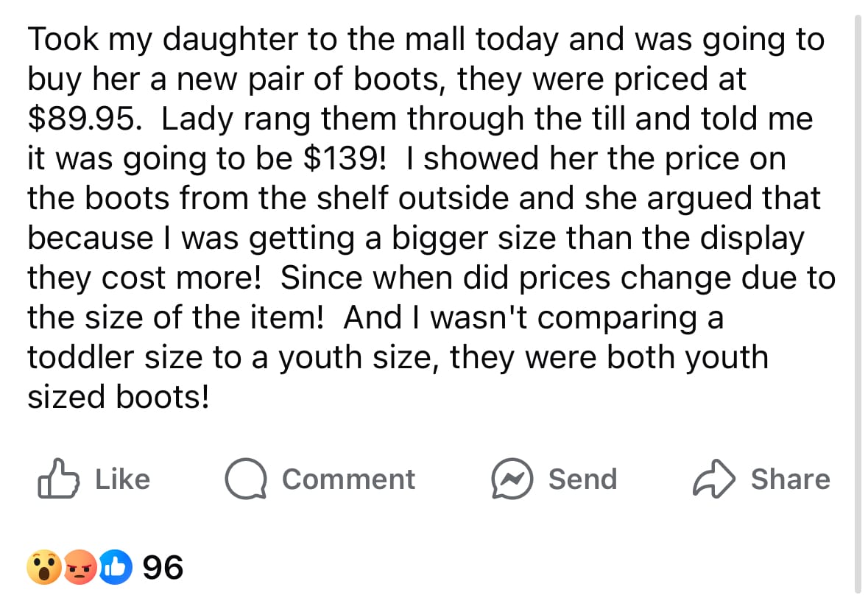Select the speech bubble Comment icon
The height and width of the screenshot is (612, 868).
247,479
